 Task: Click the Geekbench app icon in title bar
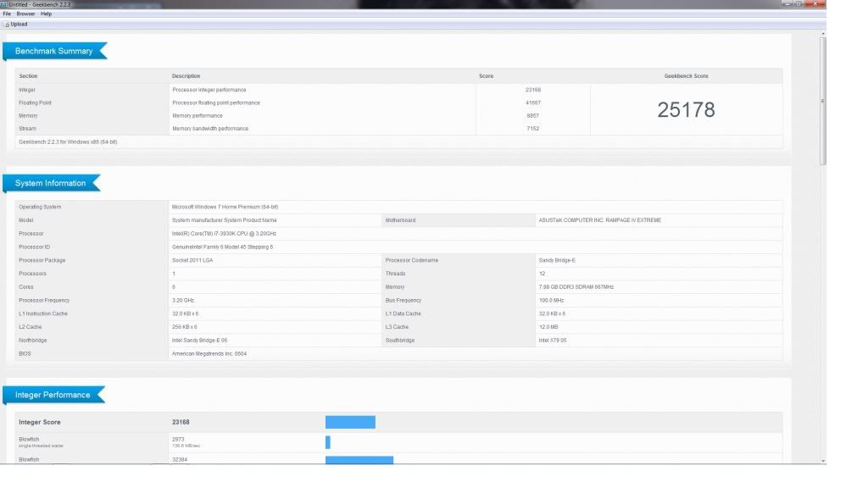[x=4, y=4]
